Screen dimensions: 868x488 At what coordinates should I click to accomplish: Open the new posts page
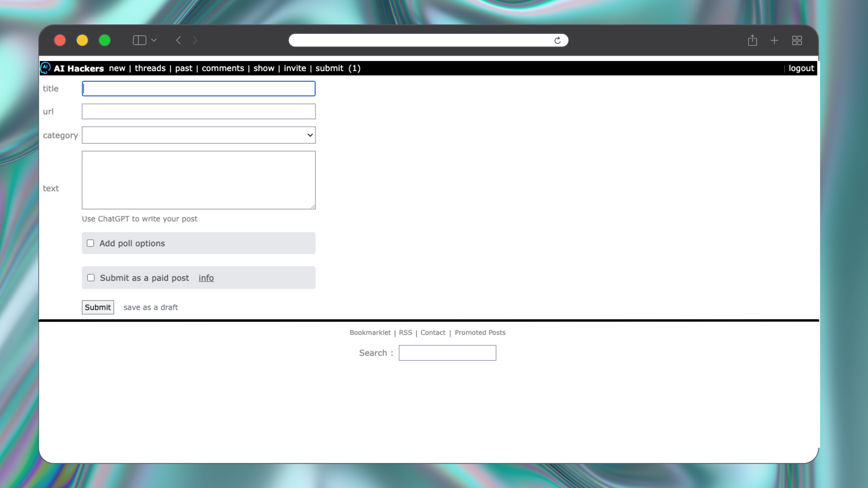117,68
